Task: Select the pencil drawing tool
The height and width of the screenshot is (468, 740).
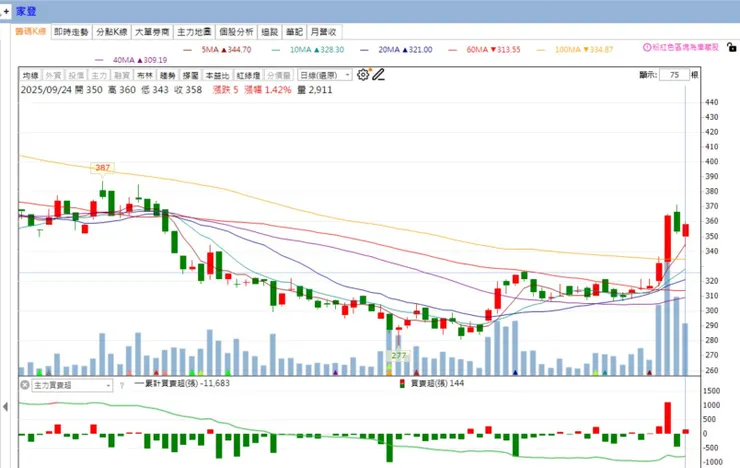Action: (x=378, y=75)
